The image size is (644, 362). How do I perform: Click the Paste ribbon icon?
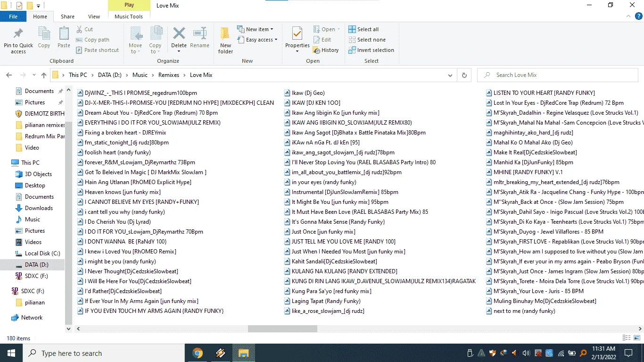64,34
